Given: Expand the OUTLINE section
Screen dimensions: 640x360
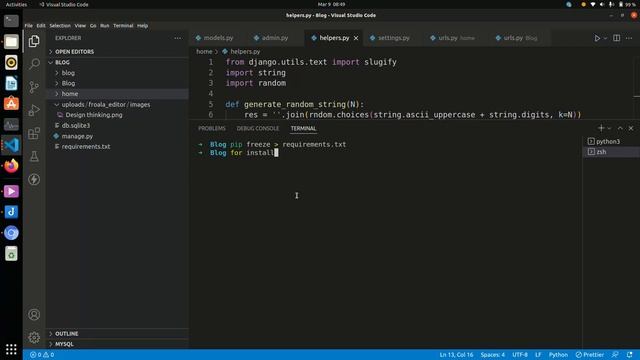Looking at the screenshot, I should (x=118, y=333).
